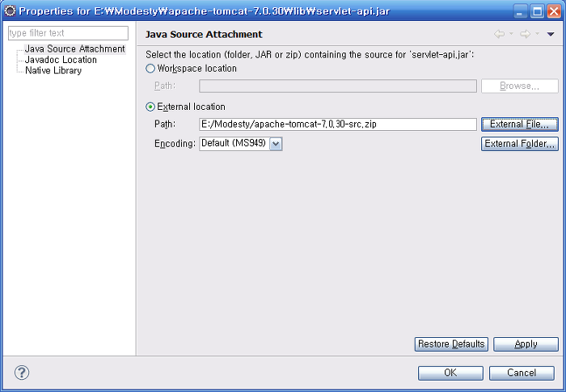Open the back history dropdown arrow
Image resolution: width=566 pixels, height=392 pixels.
[511, 34]
